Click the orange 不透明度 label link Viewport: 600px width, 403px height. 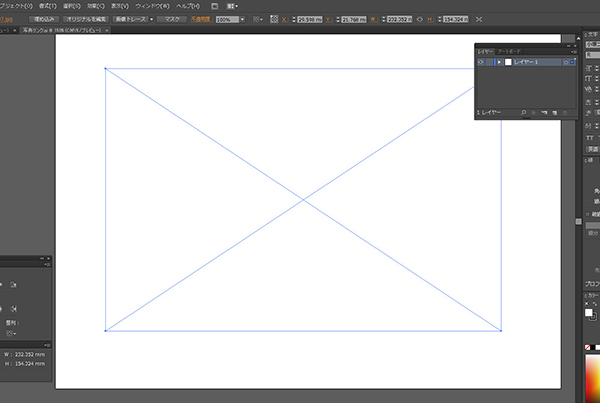(x=201, y=19)
